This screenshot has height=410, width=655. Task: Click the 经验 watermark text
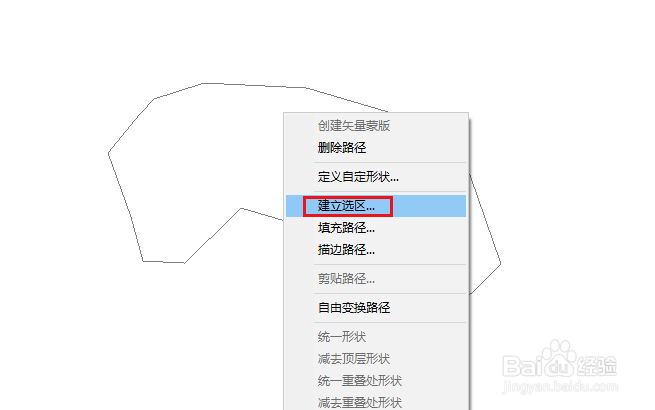597,366
